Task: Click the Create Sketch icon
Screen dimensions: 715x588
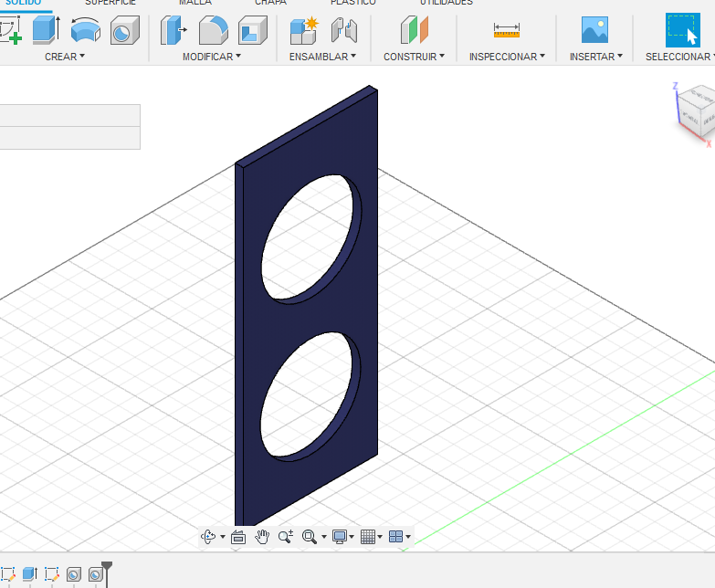Action: (x=10, y=30)
